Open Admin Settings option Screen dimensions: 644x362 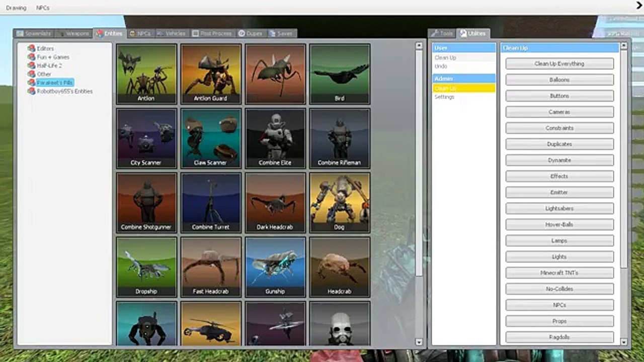coord(464,97)
